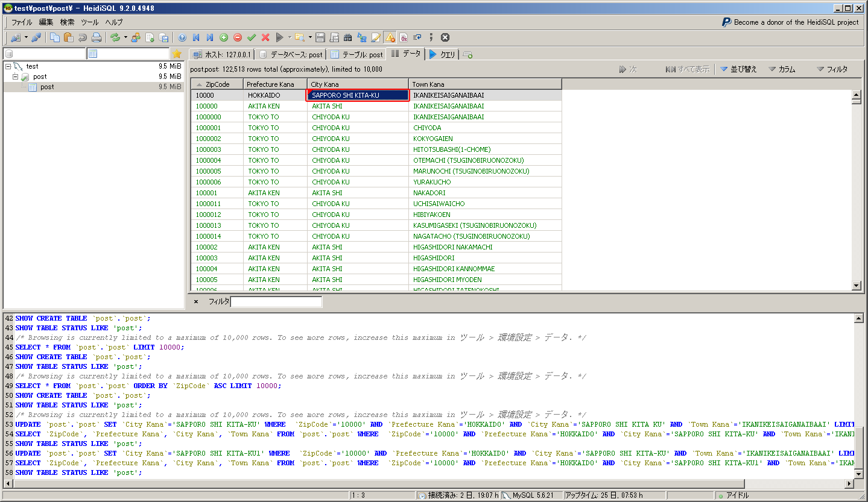Switch to the クエリ query tab
The width and height of the screenshot is (868, 502).
[442, 54]
